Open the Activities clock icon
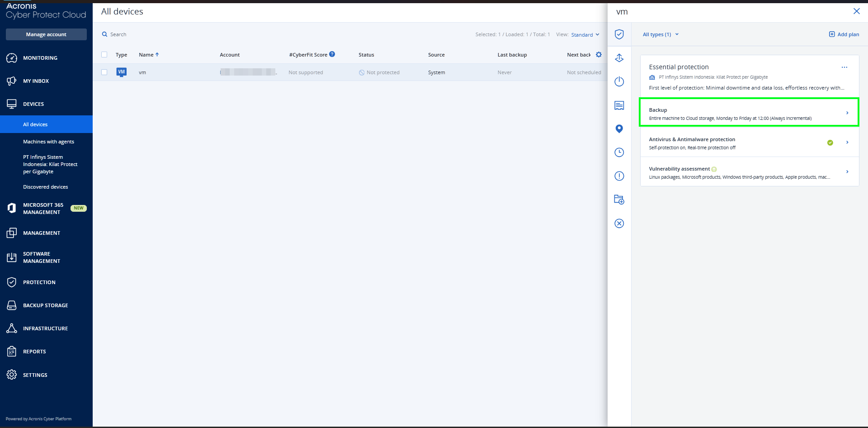Screen dimensions: 868x428 [619, 152]
